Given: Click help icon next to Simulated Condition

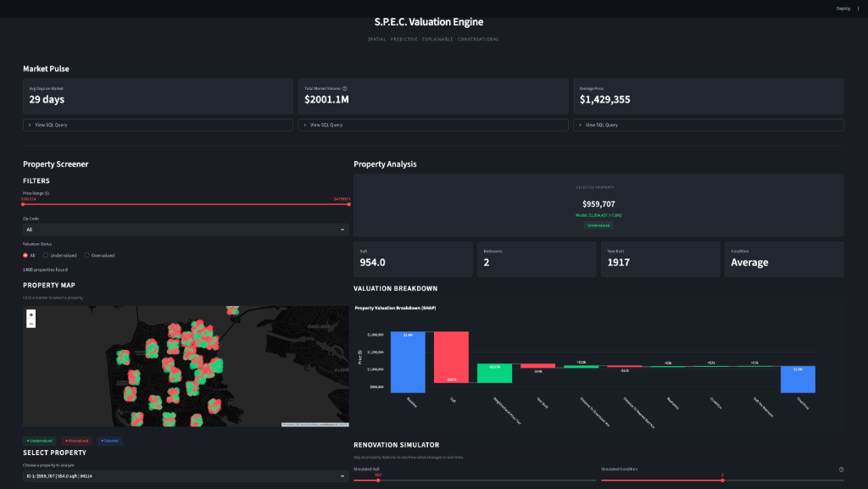Looking at the screenshot, I should click(x=841, y=469).
